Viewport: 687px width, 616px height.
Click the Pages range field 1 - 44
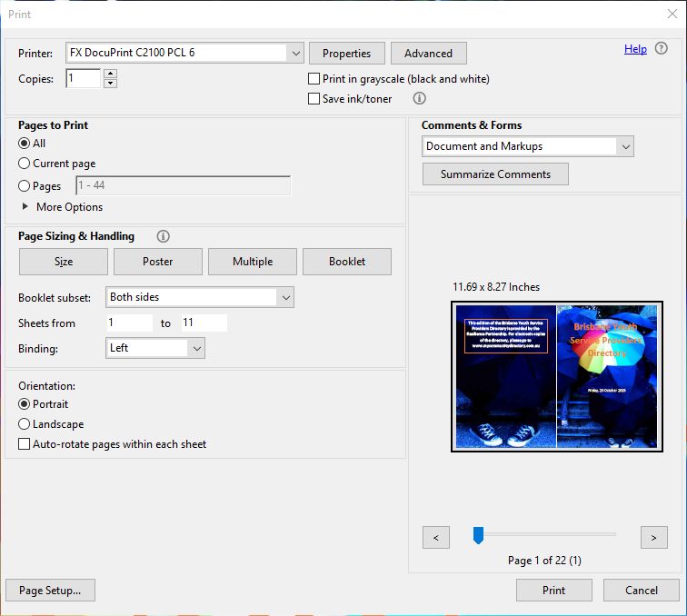[184, 185]
